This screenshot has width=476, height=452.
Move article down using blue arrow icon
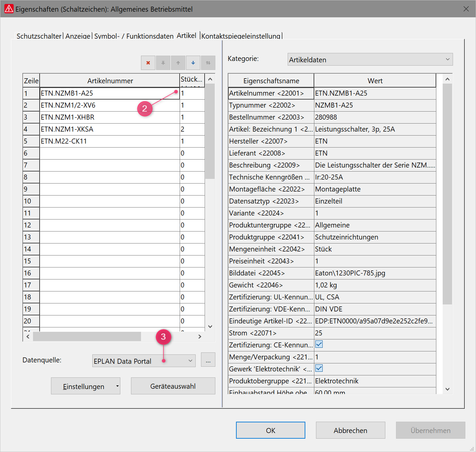coord(193,63)
